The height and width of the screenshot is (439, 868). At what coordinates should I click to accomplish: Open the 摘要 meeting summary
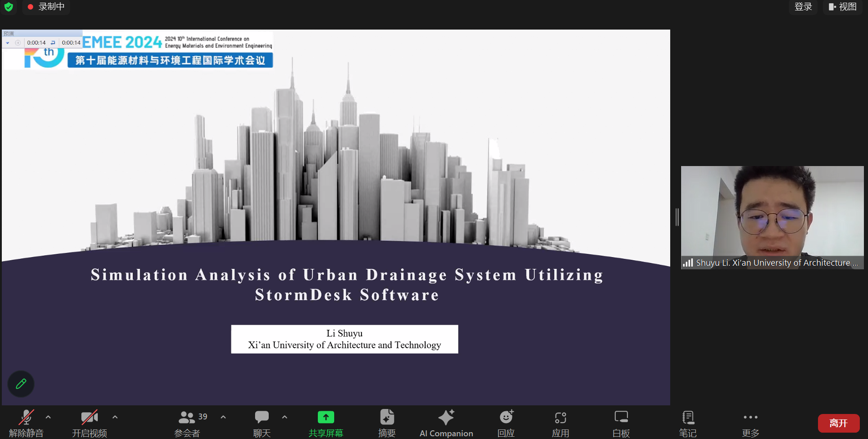coord(387,424)
